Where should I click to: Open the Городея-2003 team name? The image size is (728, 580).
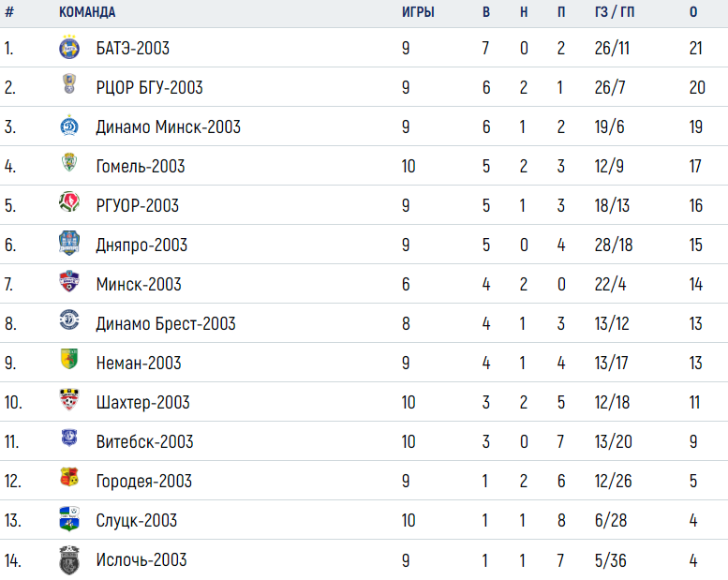pos(144,481)
